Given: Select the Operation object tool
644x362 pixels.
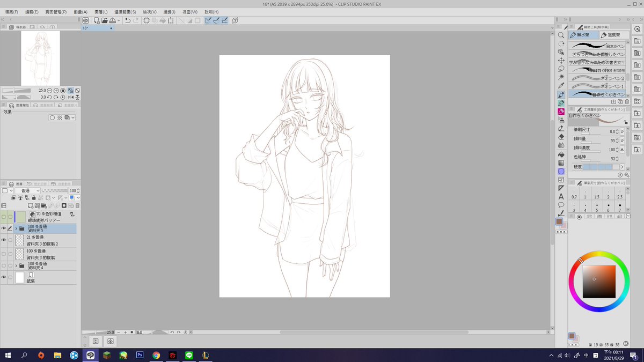Looking at the screenshot, I should (561, 52).
